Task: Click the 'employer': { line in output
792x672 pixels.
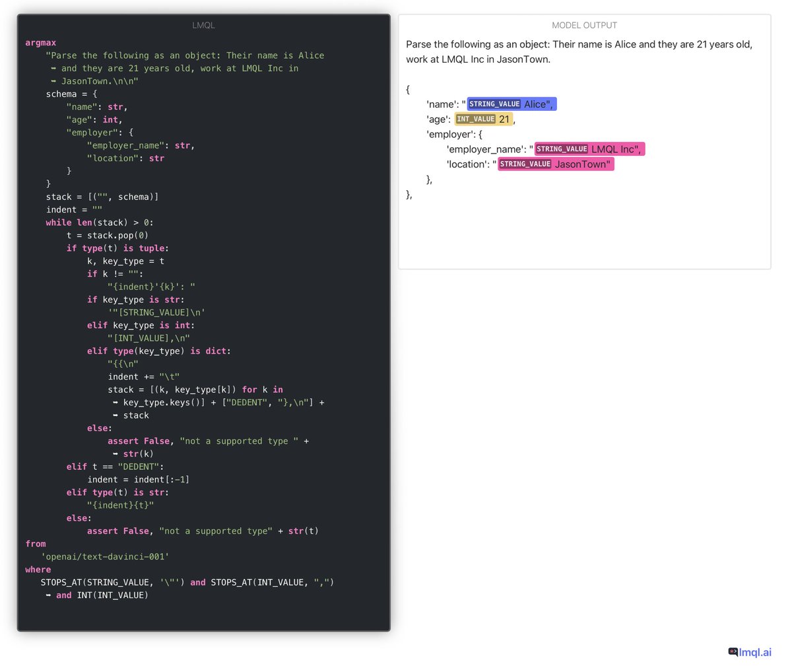Action: pyautogui.click(x=454, y=134)
